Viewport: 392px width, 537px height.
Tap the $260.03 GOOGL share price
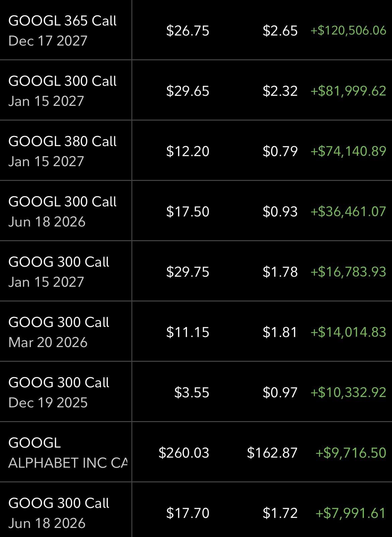pyautogui.click(x=184, y=453)
